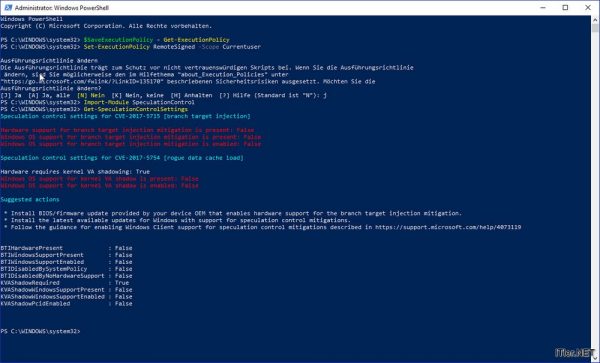This screenshot has width=600, height=363.
Task: Click the "[A] Ja, alle" prompt option
Action: tap(49, 95)
